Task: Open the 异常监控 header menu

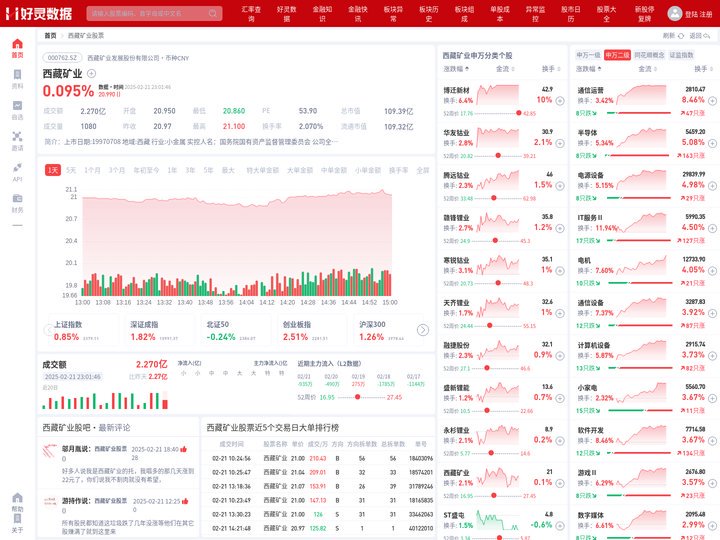Action: point(535,14)
